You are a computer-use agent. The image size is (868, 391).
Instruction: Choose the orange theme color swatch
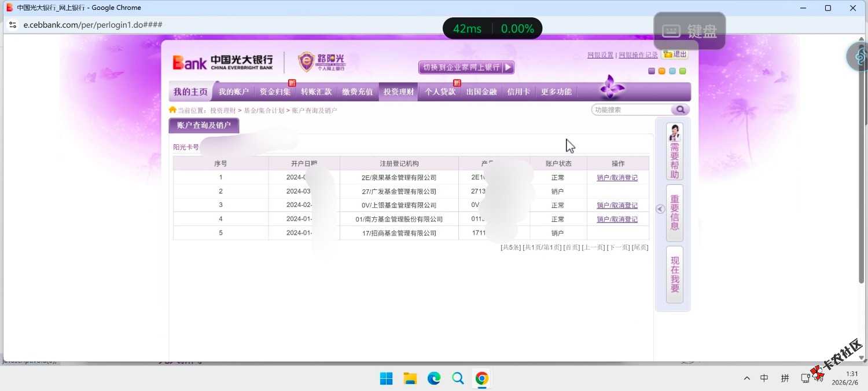click(x=662, y=71)
